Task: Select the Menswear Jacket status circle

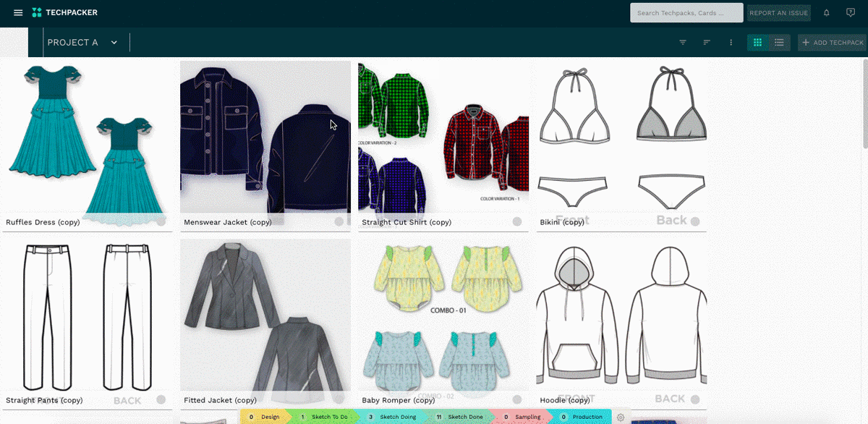Action: coord(339,222)
